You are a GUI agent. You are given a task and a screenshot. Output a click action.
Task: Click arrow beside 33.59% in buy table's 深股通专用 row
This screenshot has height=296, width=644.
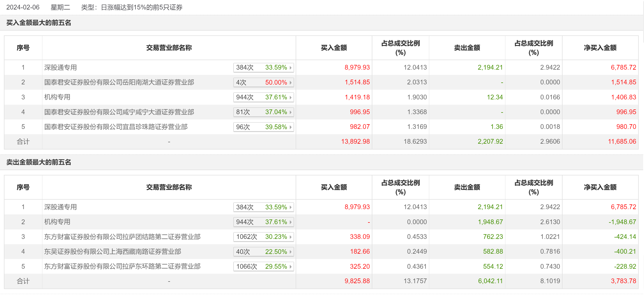(290, 68)
